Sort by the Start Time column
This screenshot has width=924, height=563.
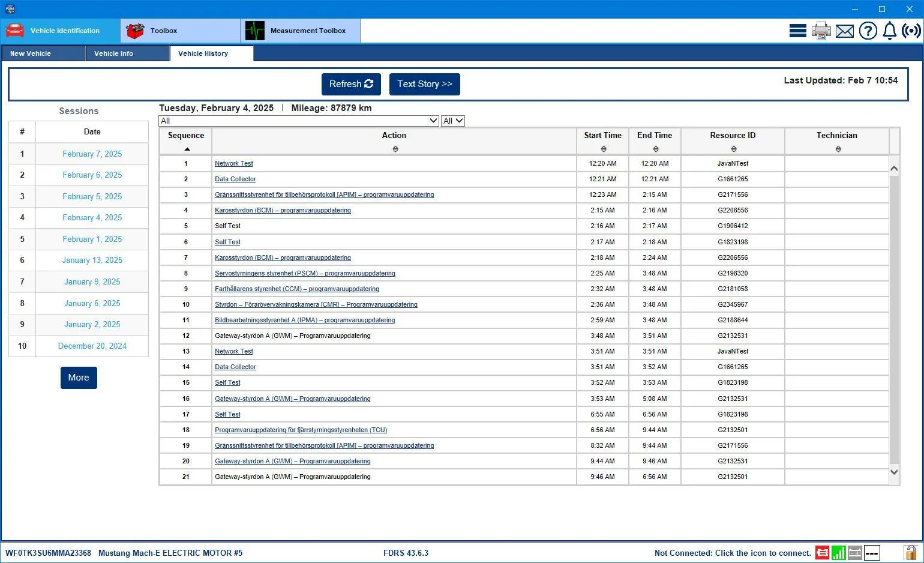tap(603, 142)
